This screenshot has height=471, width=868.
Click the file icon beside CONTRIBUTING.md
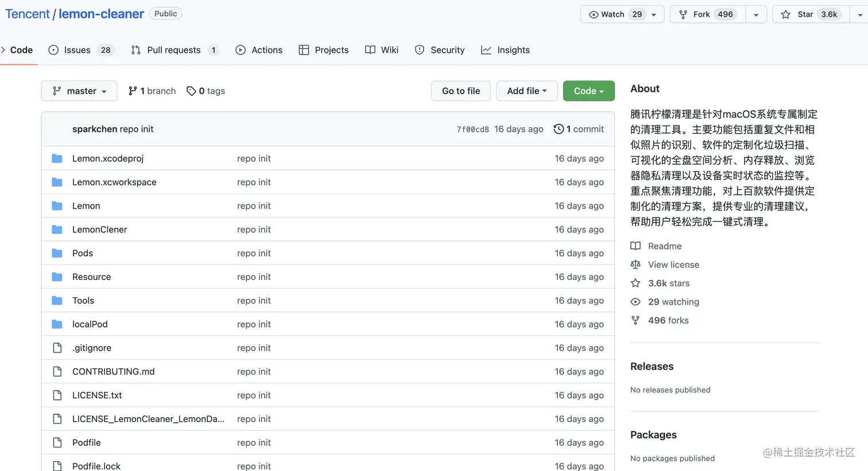coord(57,371)
